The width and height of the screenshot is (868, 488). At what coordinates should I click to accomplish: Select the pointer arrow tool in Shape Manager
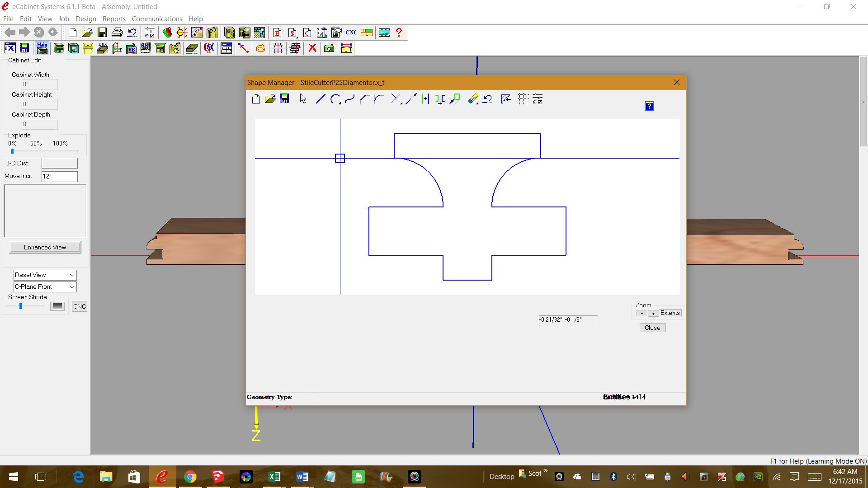[x=303, y=99]
